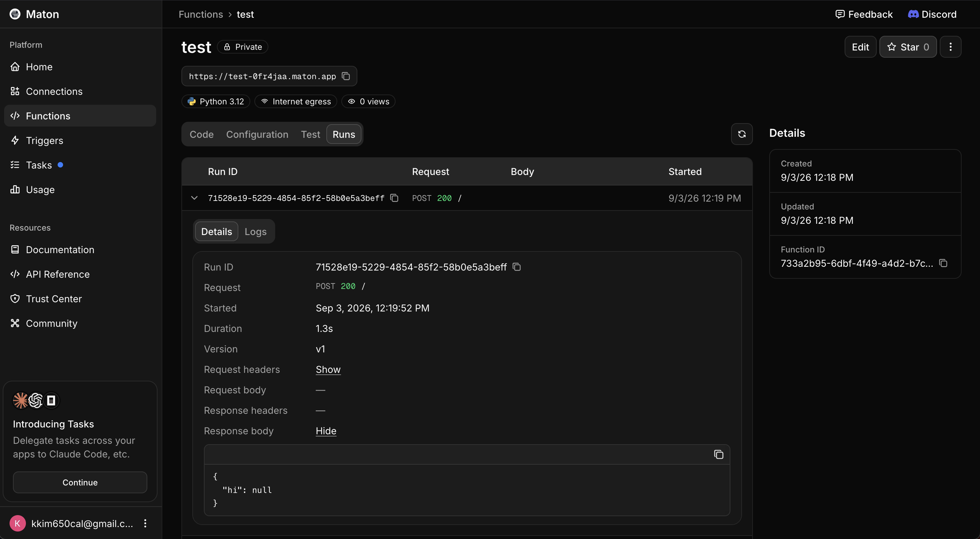Click the Maton logo icon

(x=15, y=14)
